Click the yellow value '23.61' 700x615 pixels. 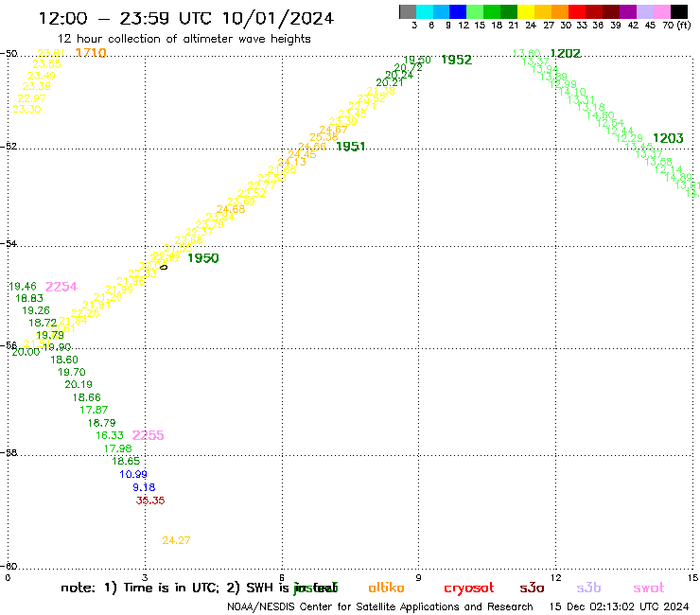click(x=51, y=53)
